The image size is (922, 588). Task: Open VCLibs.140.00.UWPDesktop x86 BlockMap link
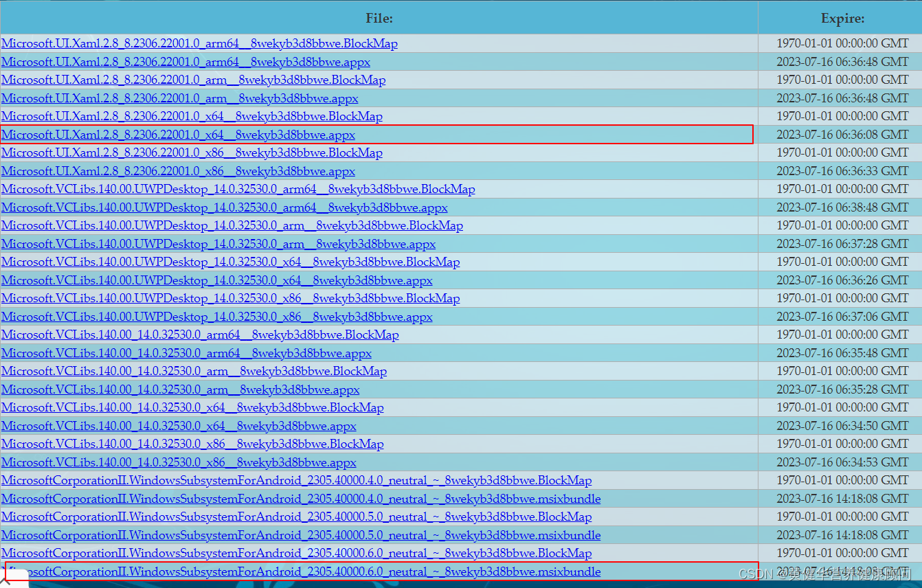(231, 298)
